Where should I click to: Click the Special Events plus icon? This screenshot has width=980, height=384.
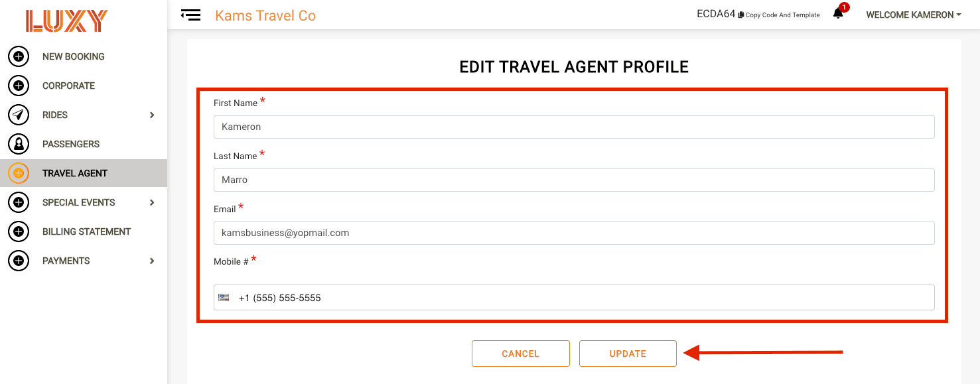[19, 202]
